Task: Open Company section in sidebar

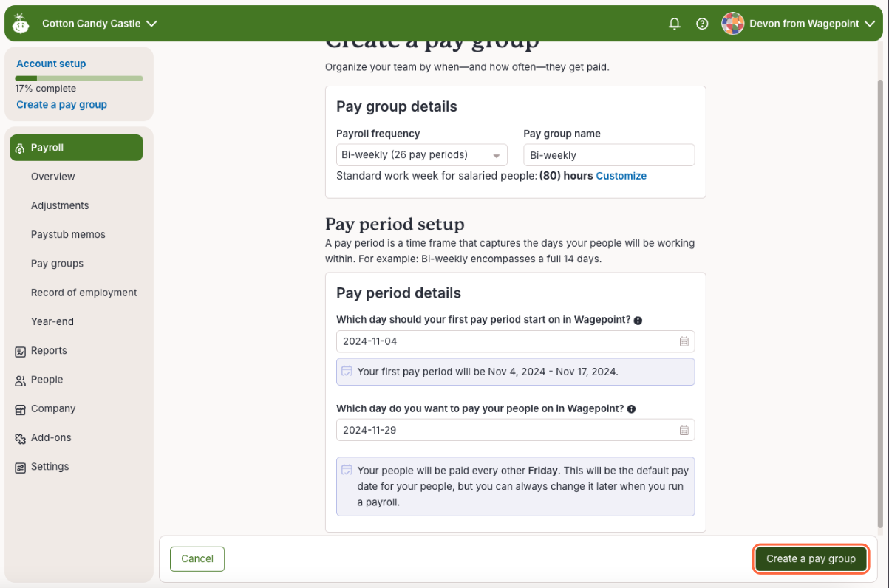Action: coord(52,408)
